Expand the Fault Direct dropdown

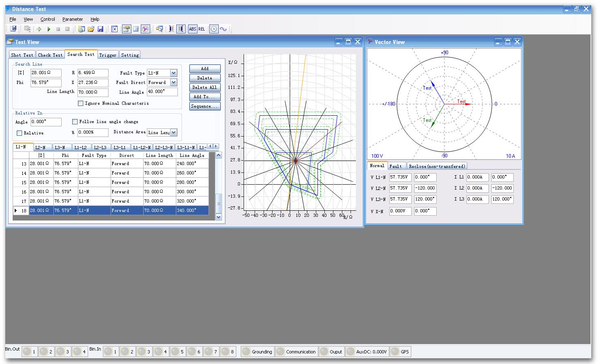click(173, 82)
